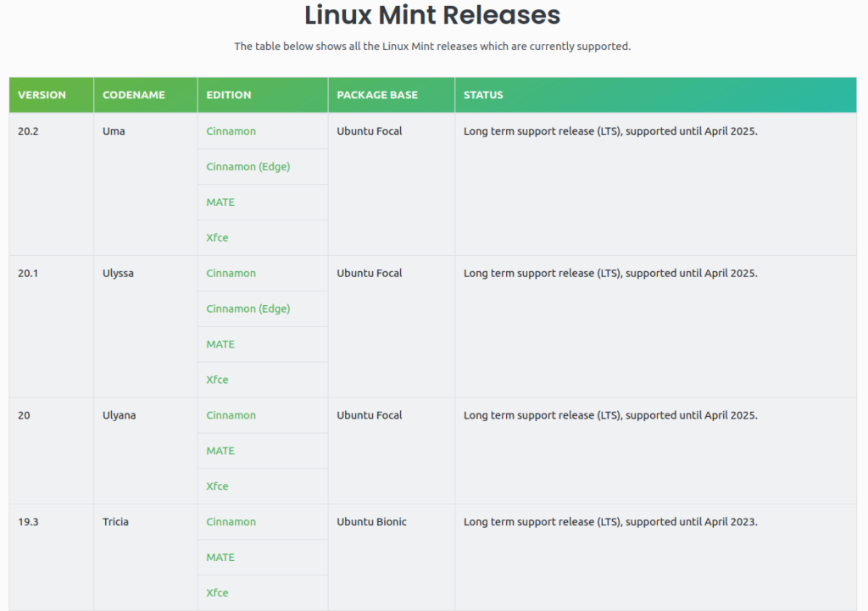
Task: Open the Xfce link in the Tricia row
Action: (x=217, y=593)
